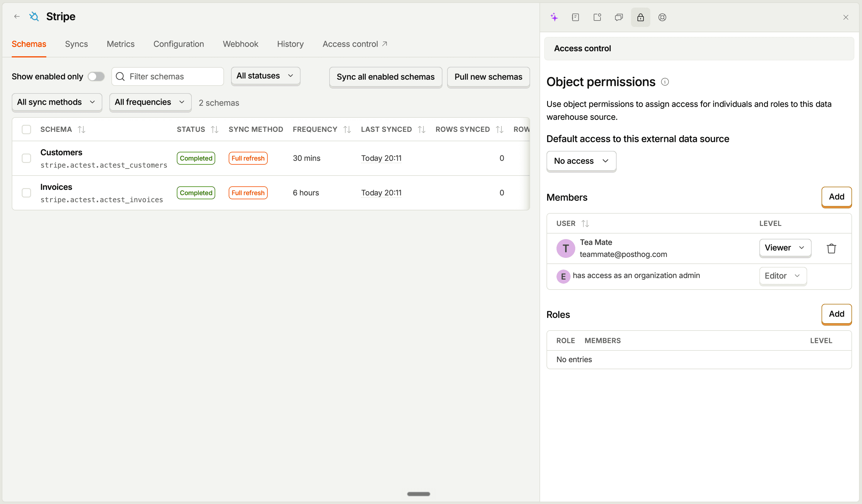Open the No access default dropdown
Viewport: 862px width, 504px height.
tap(581, 161)
